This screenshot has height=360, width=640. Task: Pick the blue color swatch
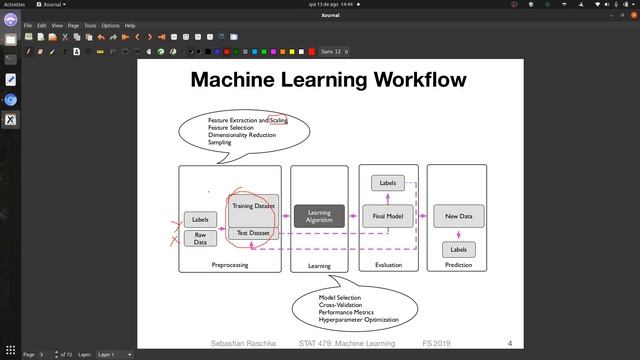click(218, 52)
